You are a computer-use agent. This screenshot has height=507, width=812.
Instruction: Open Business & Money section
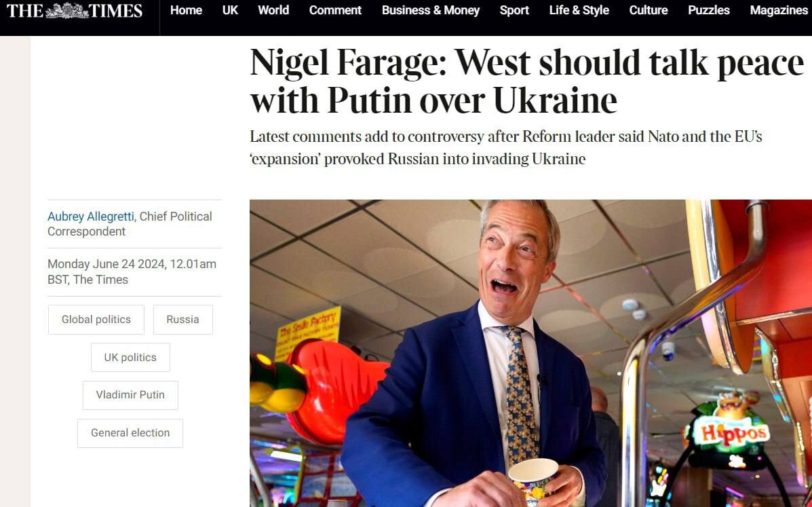(x=431, y=10)
